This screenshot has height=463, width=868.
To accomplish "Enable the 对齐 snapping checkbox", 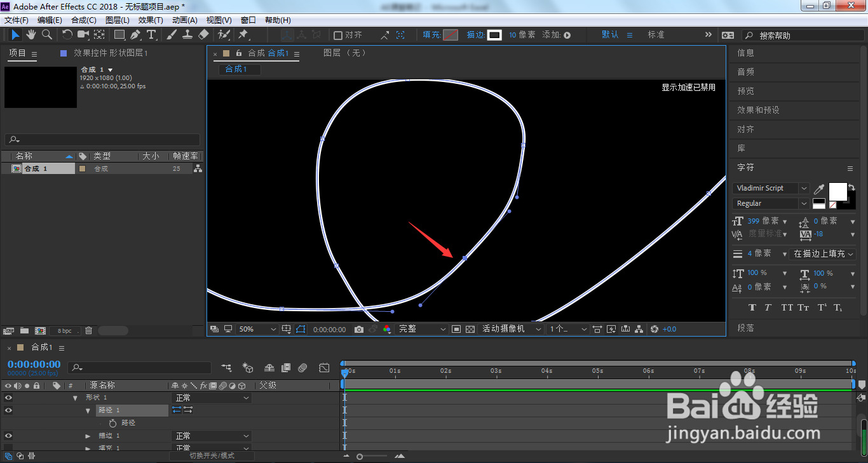I will pos(338,36).
